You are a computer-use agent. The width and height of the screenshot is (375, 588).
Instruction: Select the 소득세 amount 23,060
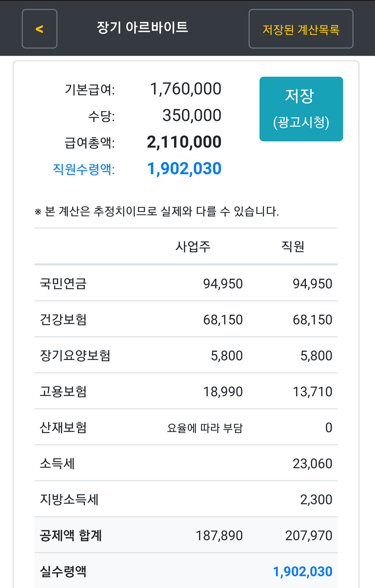[312, 464]
